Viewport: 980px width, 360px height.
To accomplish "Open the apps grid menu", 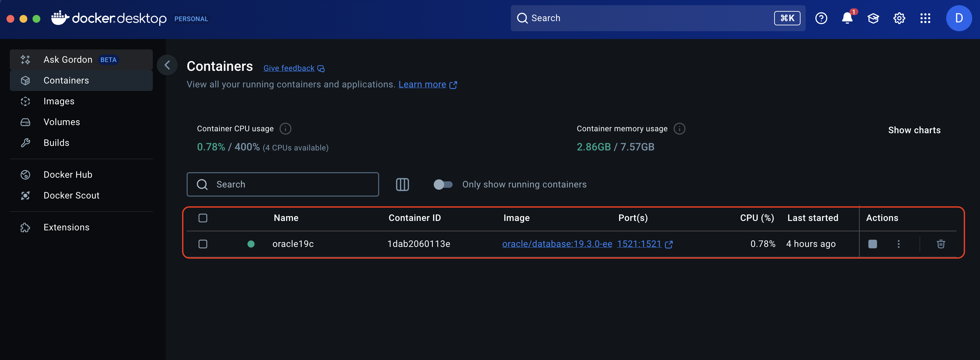I will tap(925, 18).
